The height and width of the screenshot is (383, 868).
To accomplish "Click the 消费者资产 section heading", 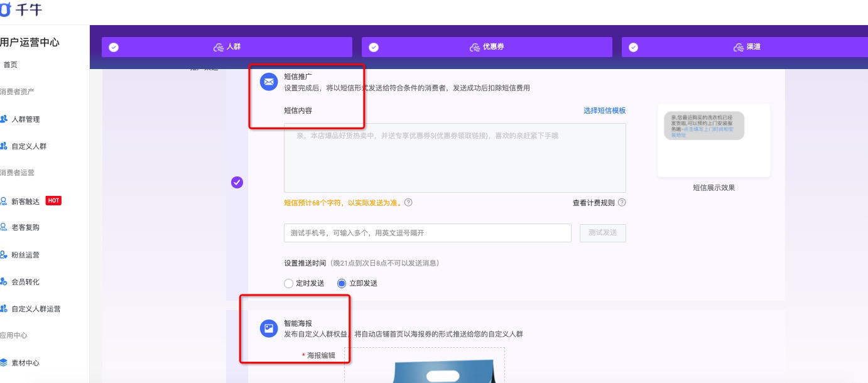I will (18, 92).
